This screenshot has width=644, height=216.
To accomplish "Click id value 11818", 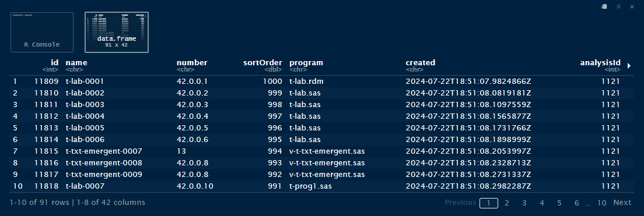I will pyautogui.click(x=47, y=186).
